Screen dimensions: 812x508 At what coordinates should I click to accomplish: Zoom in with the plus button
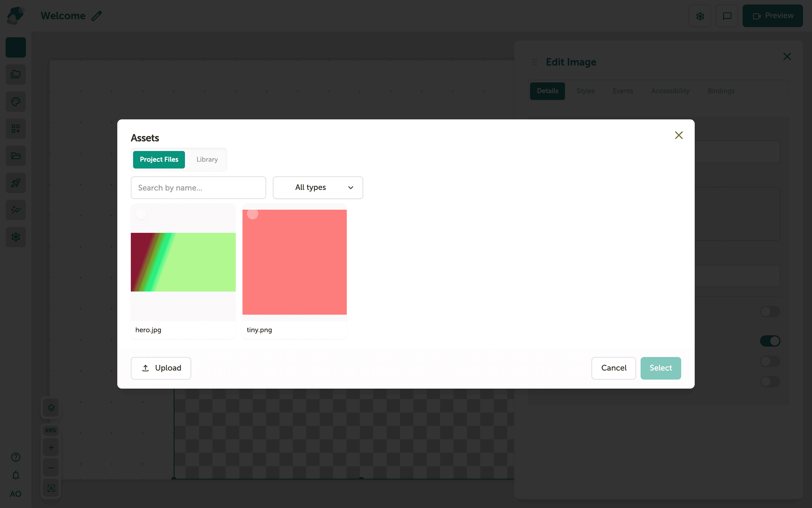click(x=51, y=448)
